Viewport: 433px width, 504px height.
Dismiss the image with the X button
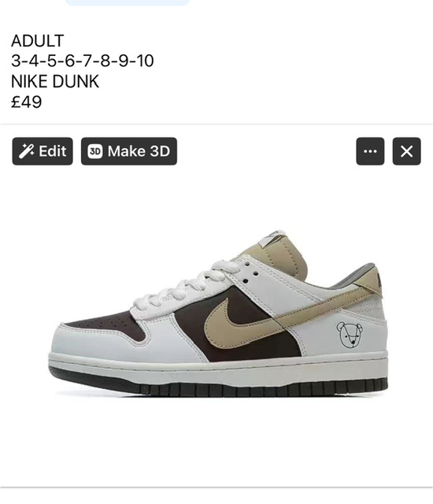pyautogui.click(x=406, y=151)
